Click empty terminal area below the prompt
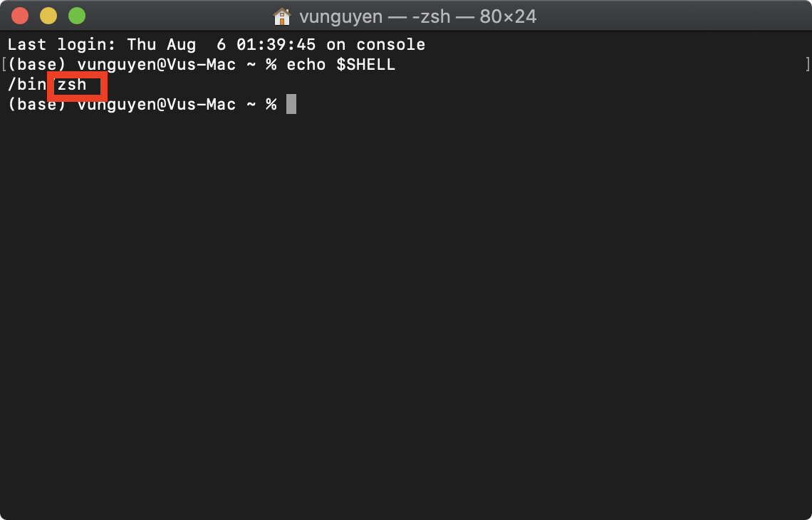 pos(406,311)
